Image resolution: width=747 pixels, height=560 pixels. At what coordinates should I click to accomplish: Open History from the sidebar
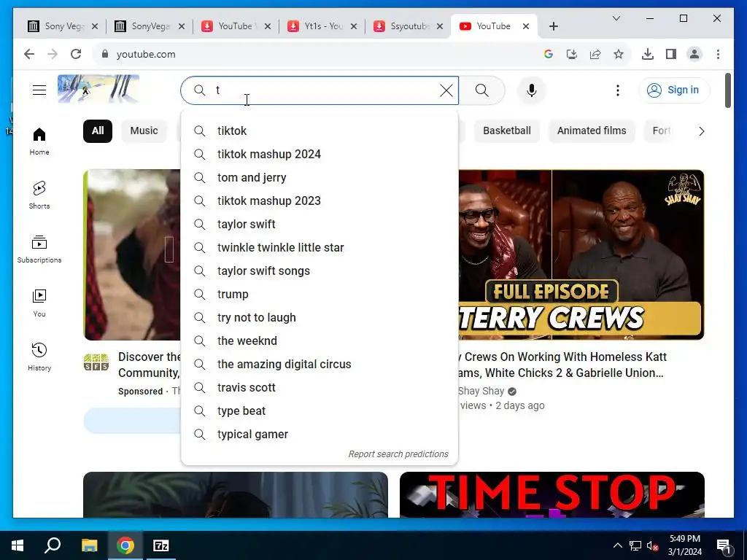tap(39, 357)
